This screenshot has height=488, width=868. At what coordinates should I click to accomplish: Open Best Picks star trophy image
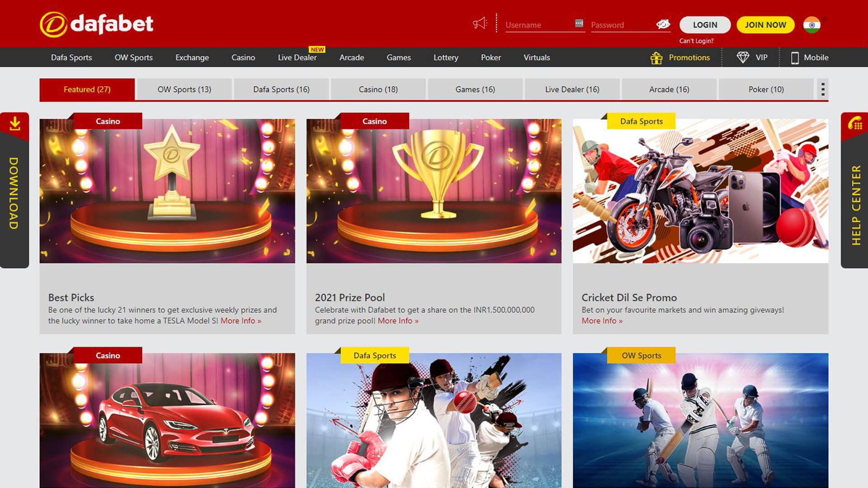(x=167, y=191)
